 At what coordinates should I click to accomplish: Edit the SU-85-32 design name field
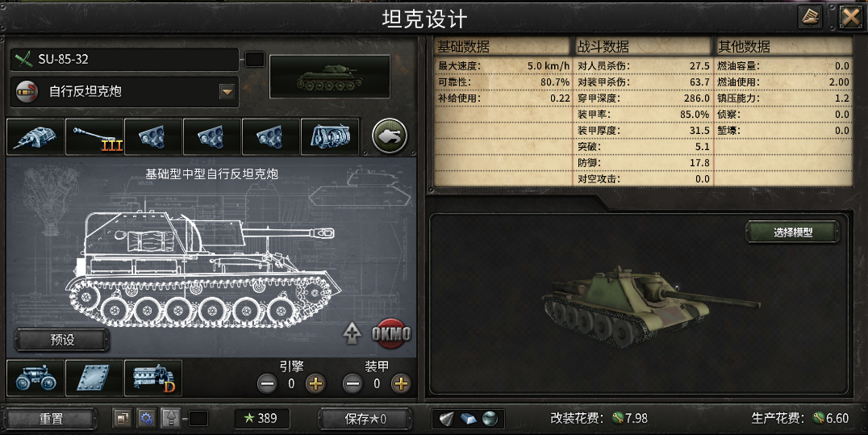[124, 59]
